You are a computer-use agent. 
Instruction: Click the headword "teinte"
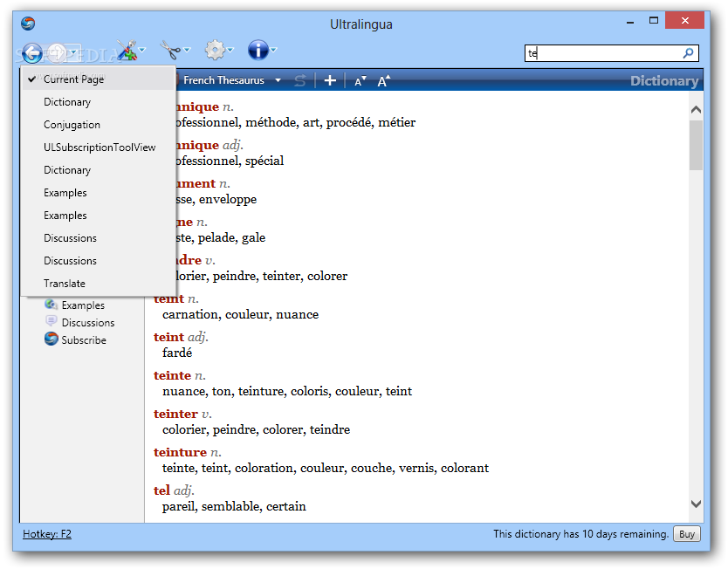(172, 375)
